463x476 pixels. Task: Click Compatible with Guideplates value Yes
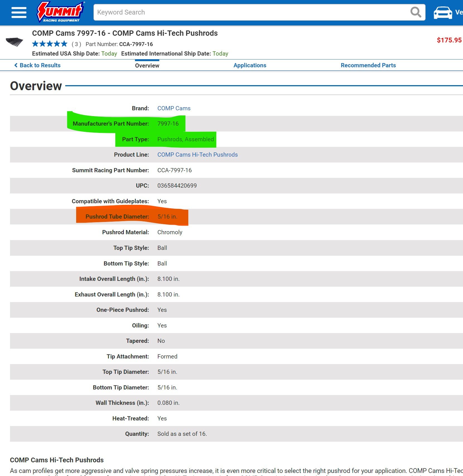[x=162, y=201]
